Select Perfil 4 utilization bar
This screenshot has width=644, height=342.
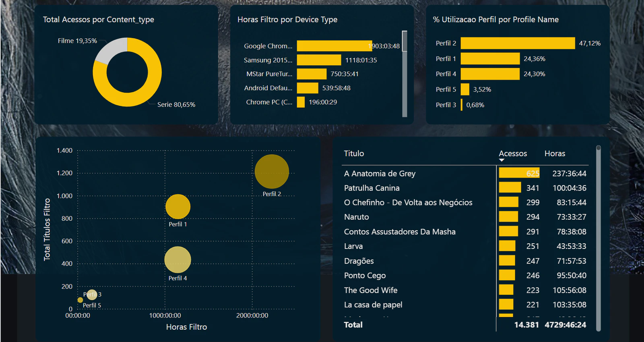pyautogui.click(x=490, y=74)
